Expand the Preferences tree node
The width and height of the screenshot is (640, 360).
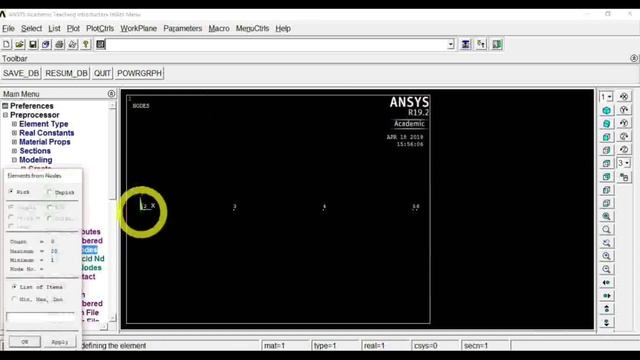pos(5,106)
